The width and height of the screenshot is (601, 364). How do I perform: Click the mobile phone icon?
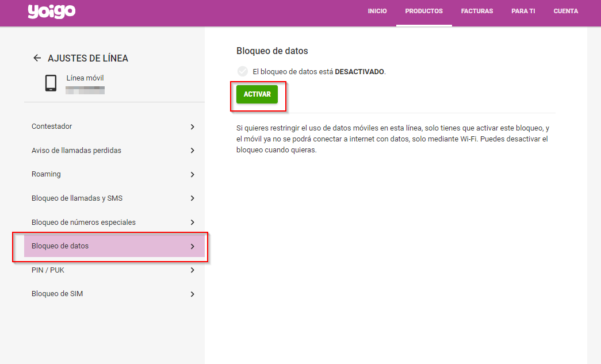pyautogui.click(x=51, y=83)
